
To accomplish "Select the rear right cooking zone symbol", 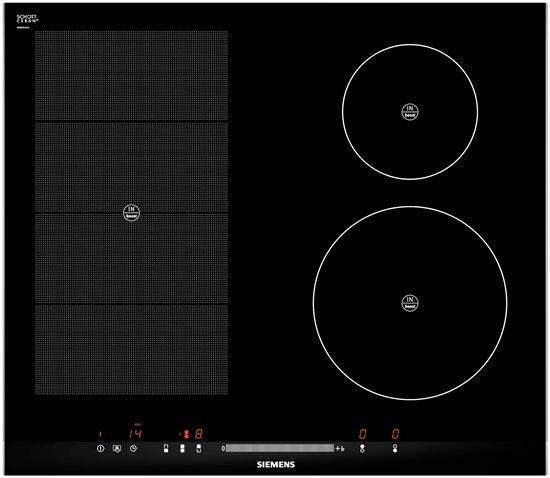I will (362, 448).
